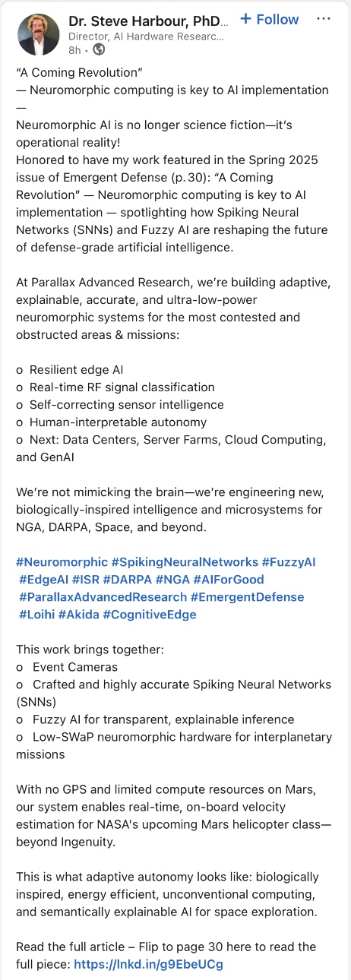This screenshot has height=980, width=351.
Task: Click the globe visibility icon
Action: pos(98,50)
